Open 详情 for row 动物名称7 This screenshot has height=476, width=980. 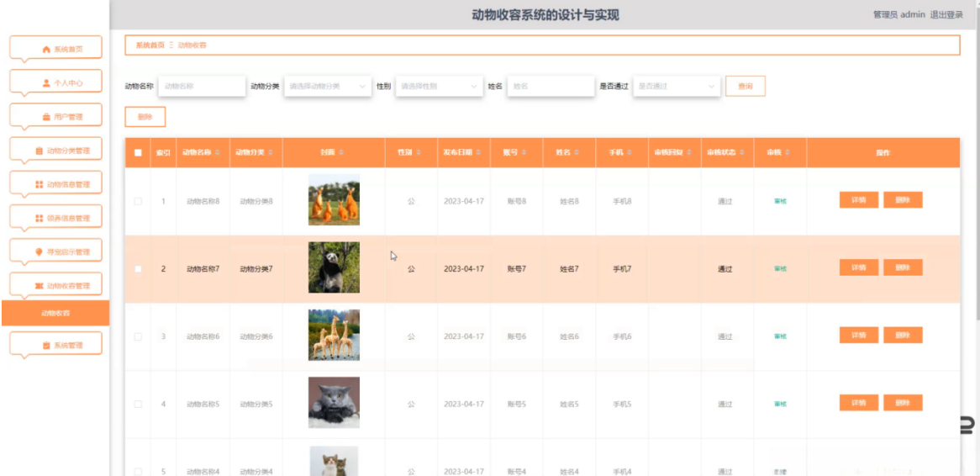[x=859, y=267]
